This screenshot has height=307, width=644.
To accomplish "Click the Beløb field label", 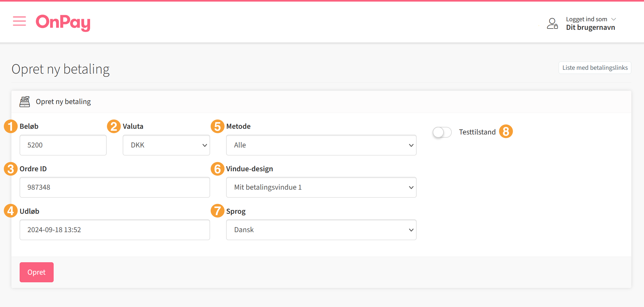I will click(29, 126).
